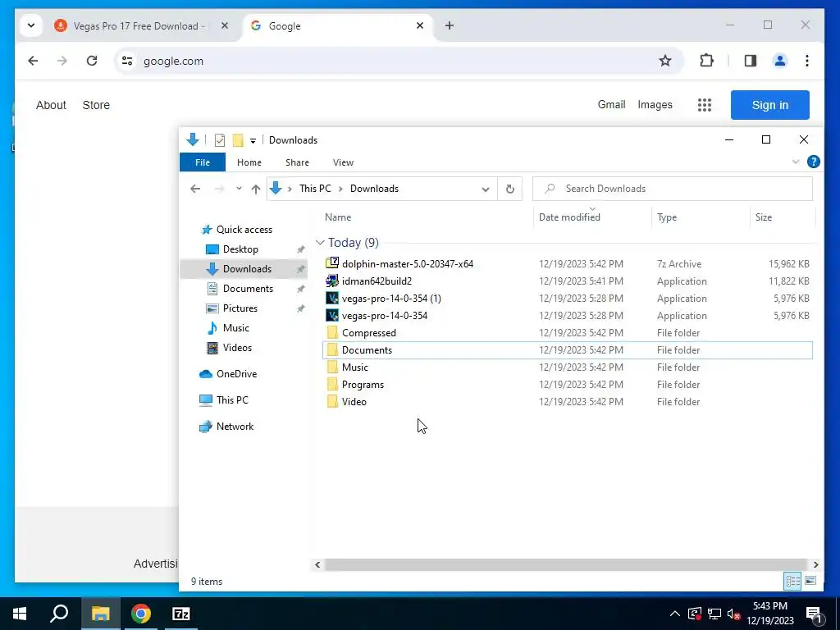Open address bar previous locations dropdown
Image resolution: width=840 pixels, height=630 pixels.
[486, 189]
